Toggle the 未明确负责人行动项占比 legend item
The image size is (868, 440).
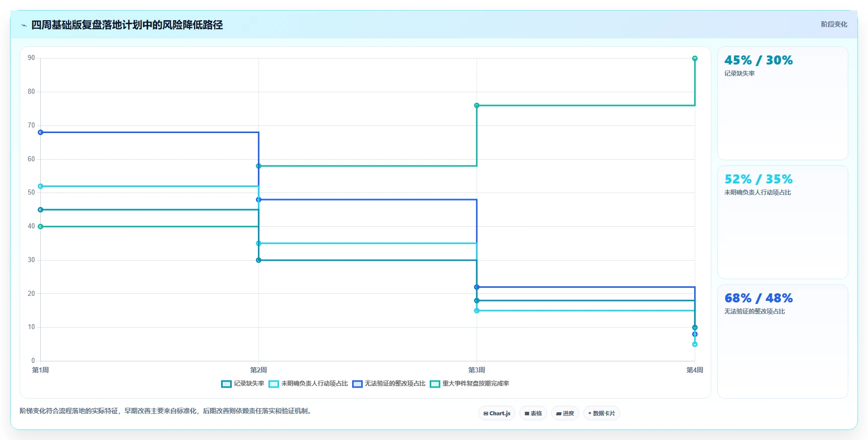[308, 384]
